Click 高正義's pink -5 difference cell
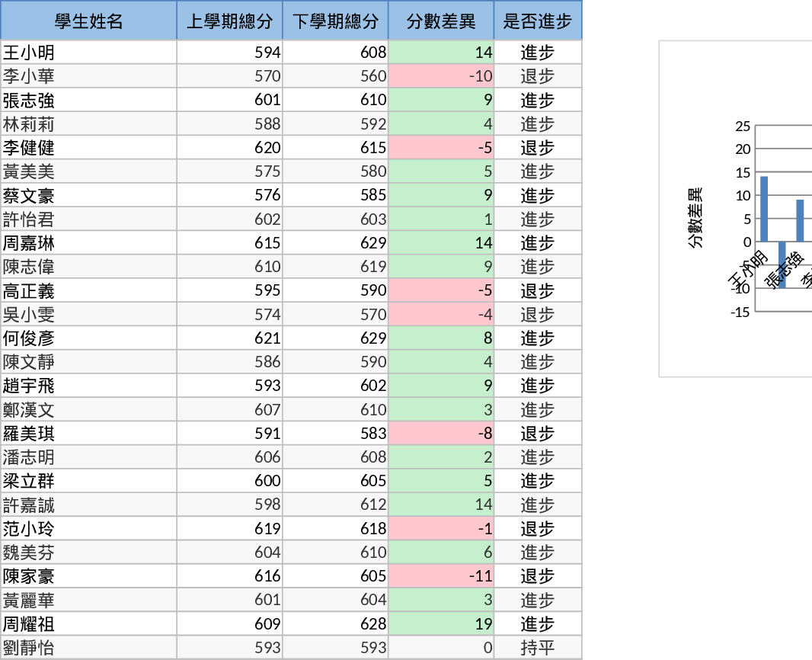 coord(442,290)
